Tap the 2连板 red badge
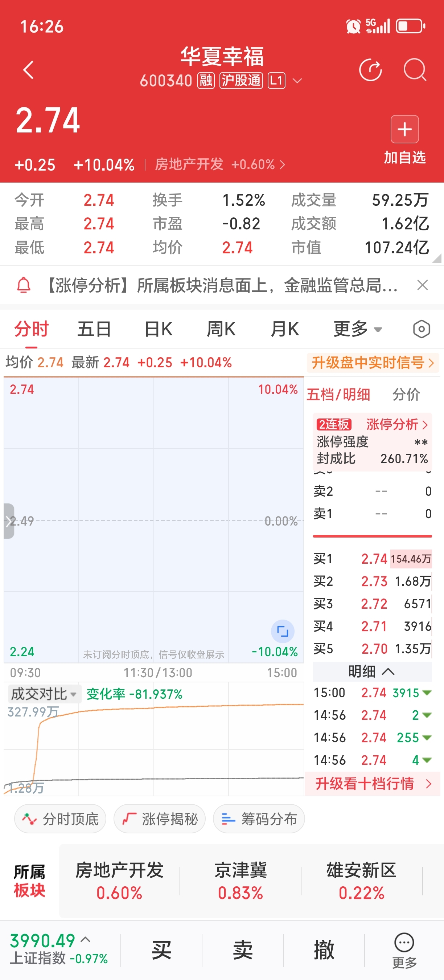 click(x=334, y=424)
